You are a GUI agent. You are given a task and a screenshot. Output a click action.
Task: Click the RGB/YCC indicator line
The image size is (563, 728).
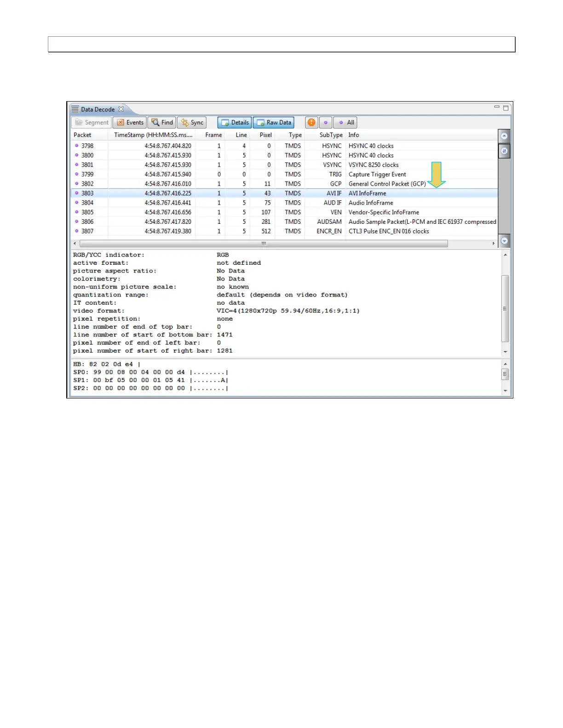pos(151,255)
